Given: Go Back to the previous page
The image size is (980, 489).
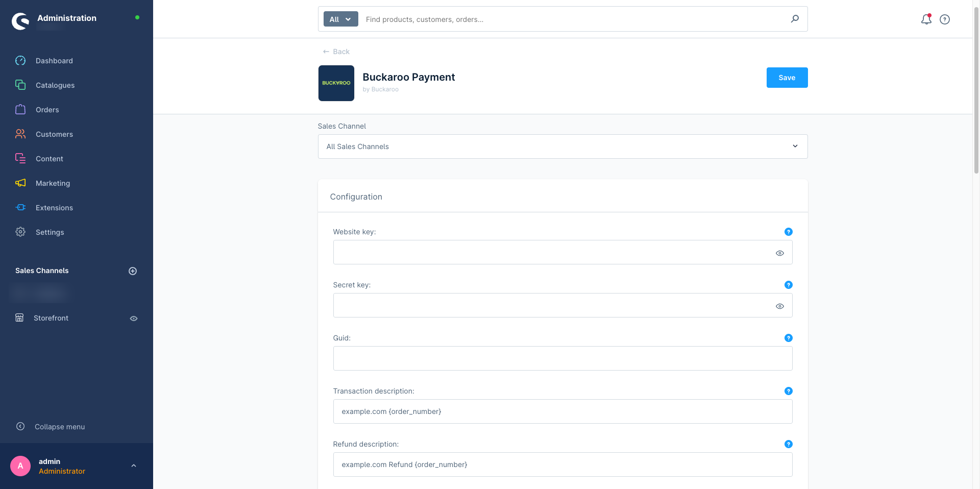Looking at the screenshot, I should coord(336,52).
